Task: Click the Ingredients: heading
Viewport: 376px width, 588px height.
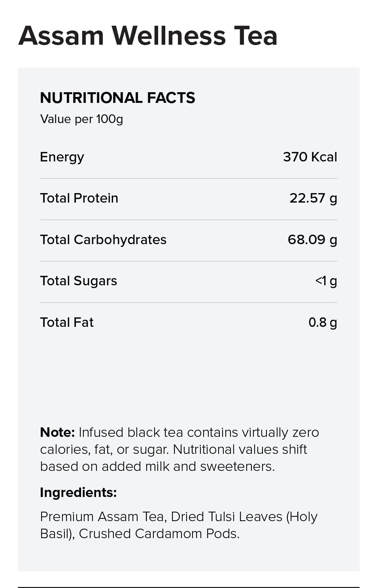Action: [x=78, y=493]
